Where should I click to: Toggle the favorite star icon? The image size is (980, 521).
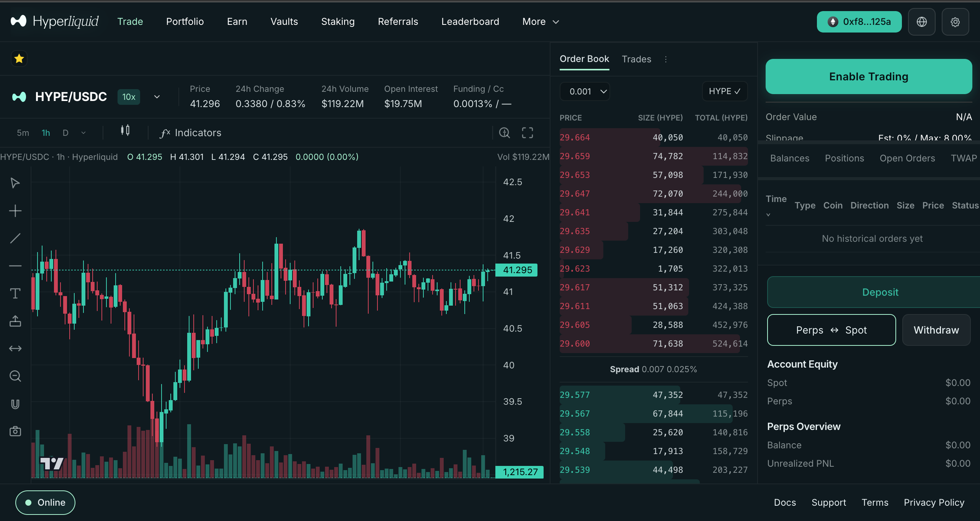[19, 59]
